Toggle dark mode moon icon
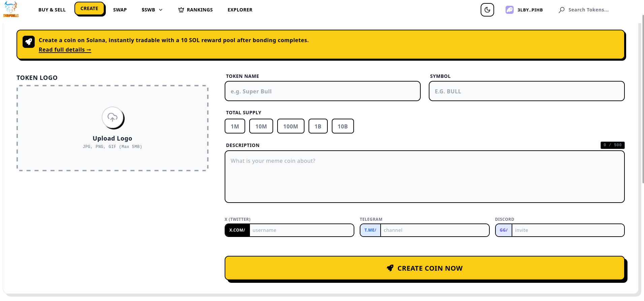 tap(487, 10)
